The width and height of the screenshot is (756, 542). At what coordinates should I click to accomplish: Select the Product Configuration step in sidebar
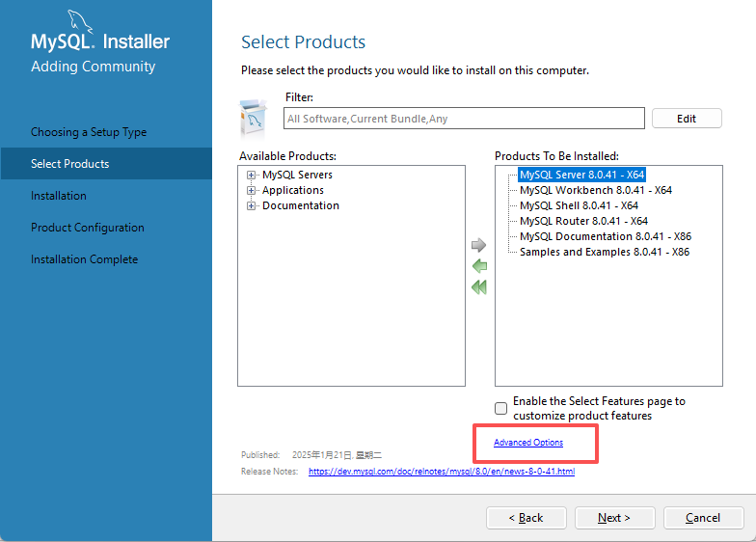point(88,228)
